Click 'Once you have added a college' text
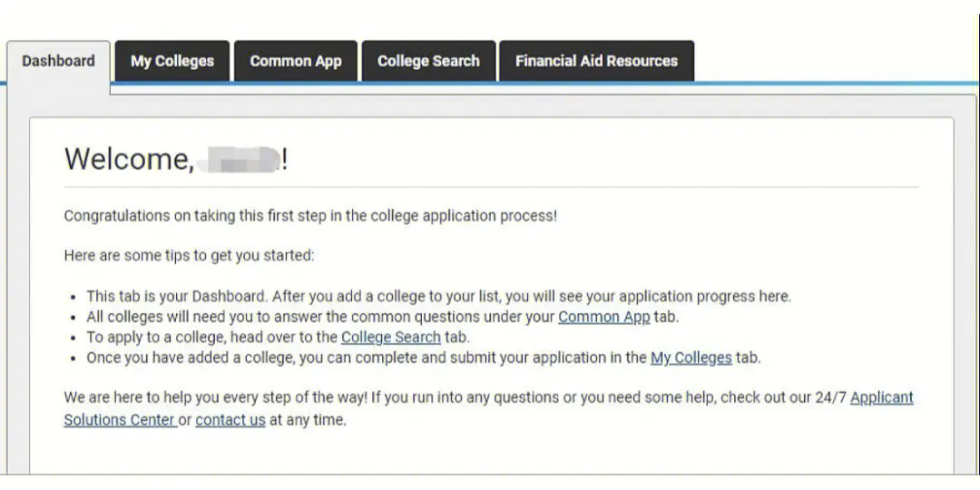 click(x=423, y=358)
